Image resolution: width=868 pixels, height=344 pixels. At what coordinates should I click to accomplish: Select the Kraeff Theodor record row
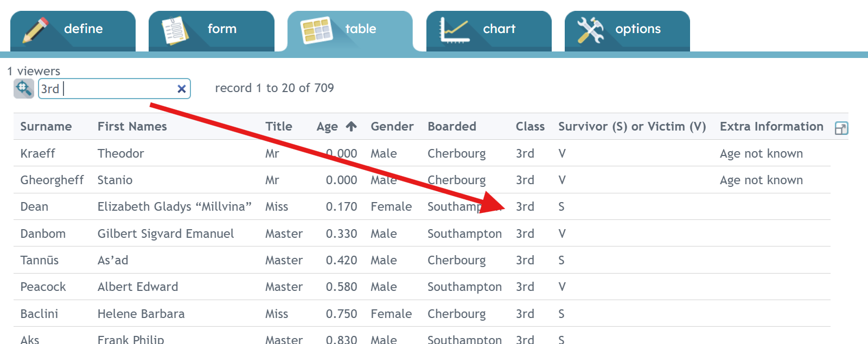(x=422, y=153)
